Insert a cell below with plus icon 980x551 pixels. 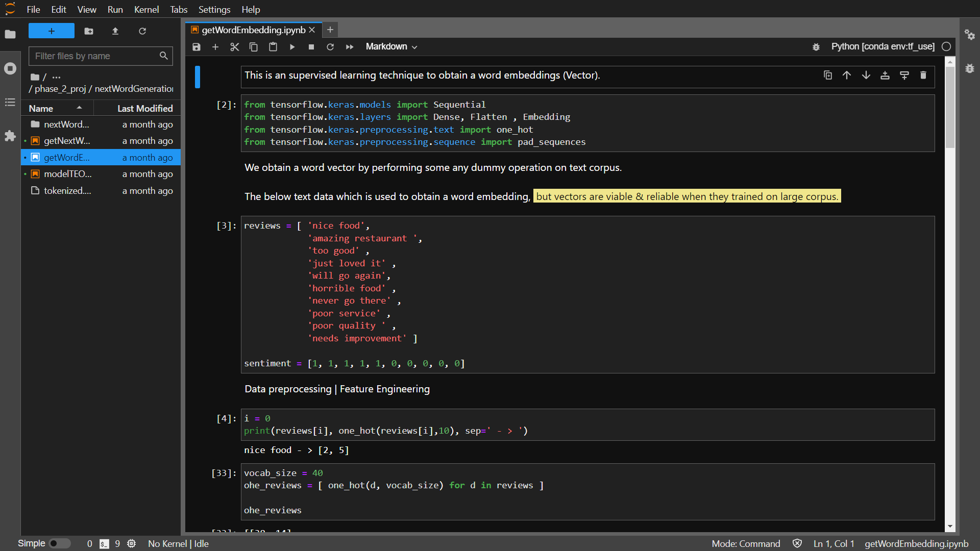215,47
